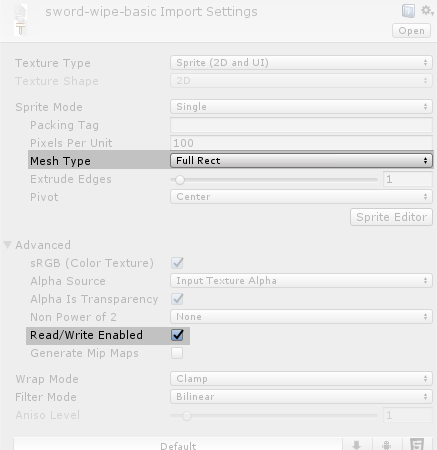Select the Android platform tab icon

(386, 445)
